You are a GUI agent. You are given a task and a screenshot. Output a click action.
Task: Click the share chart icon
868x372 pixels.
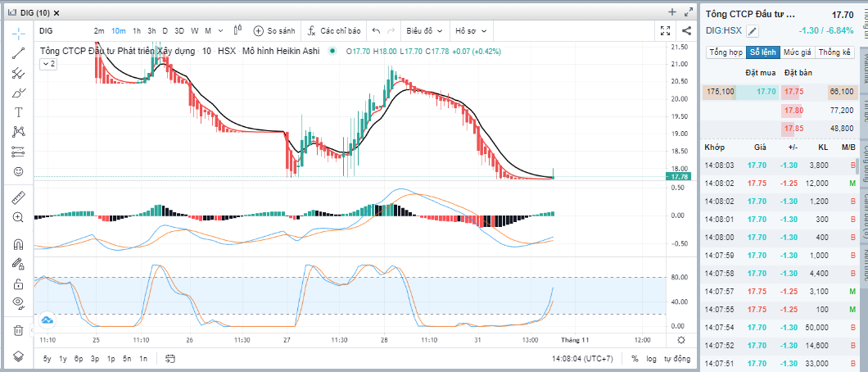[685, 30]
